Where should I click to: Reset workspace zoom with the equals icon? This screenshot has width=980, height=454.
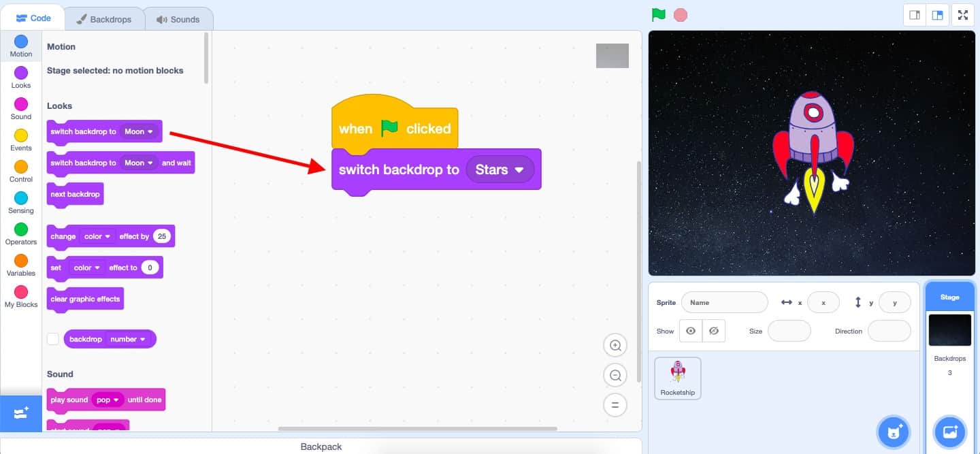[x=615, y=405]
